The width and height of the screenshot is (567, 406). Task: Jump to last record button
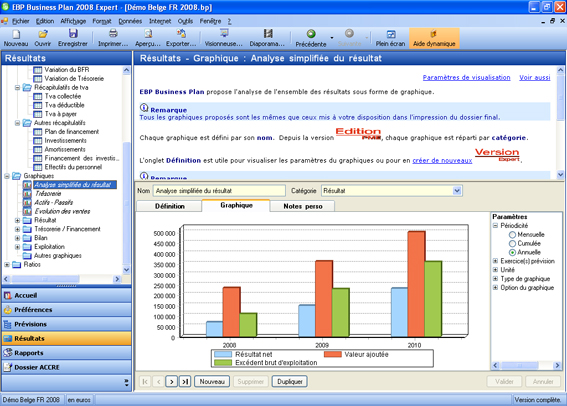coord(185,382)
